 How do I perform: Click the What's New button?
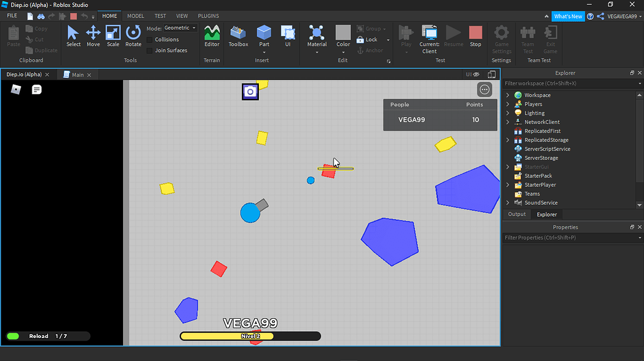(x=567, y=16)
